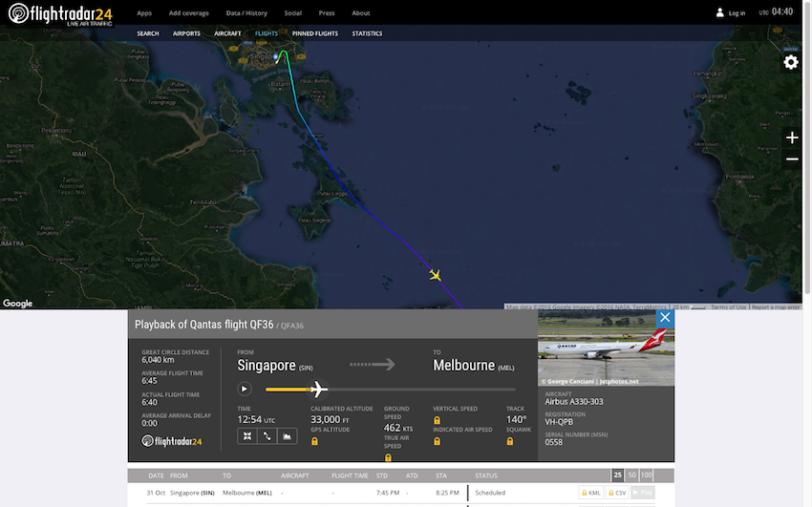The image size is (812, 507).
Task: Click aircraft type Airbus A330-303
Action: tap(574, 401)
